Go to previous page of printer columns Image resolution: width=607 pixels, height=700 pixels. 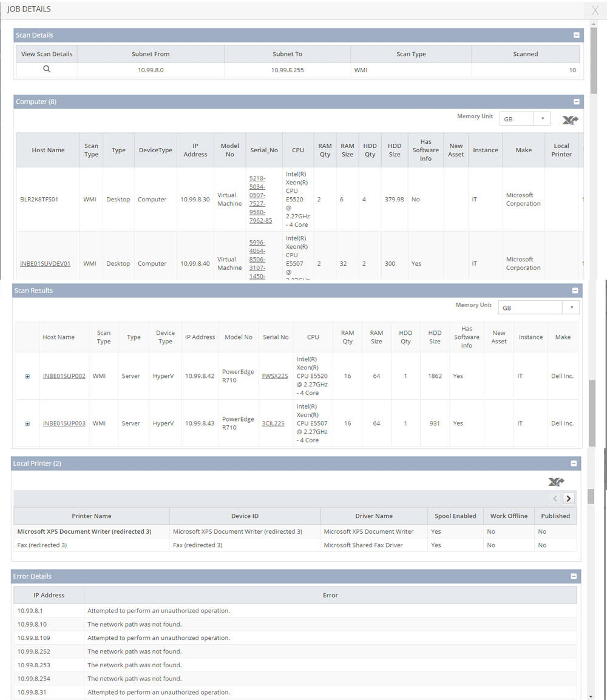[555, 499]
